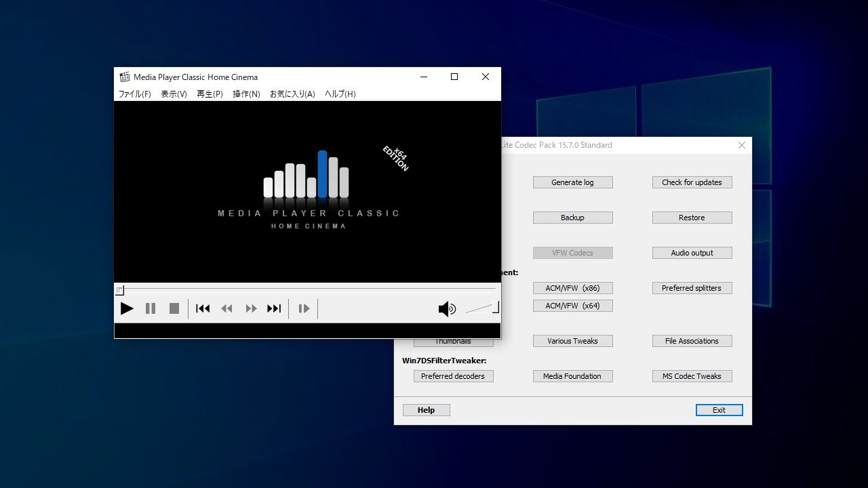Open Preferred splitters
This screenshot has width=868, height=488.
[692, 288]
